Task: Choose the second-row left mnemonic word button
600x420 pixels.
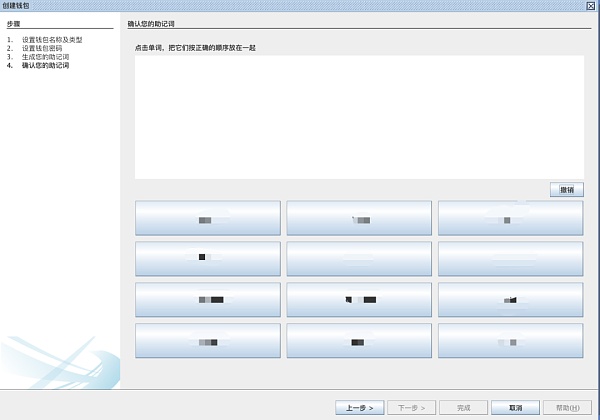Action: click(x=207, y=259)
